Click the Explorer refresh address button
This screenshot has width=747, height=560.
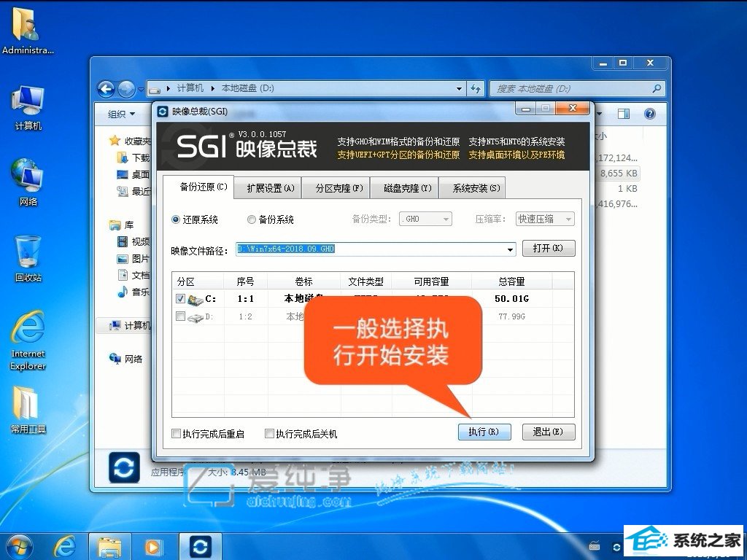(x=476, y=88)
